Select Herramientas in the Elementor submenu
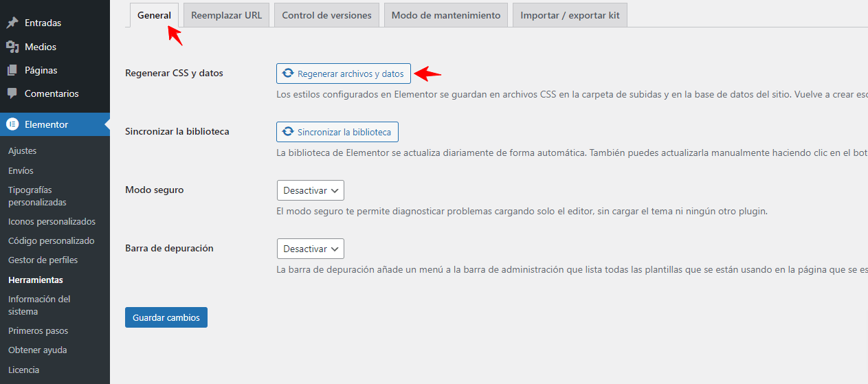 coord(36,280)
